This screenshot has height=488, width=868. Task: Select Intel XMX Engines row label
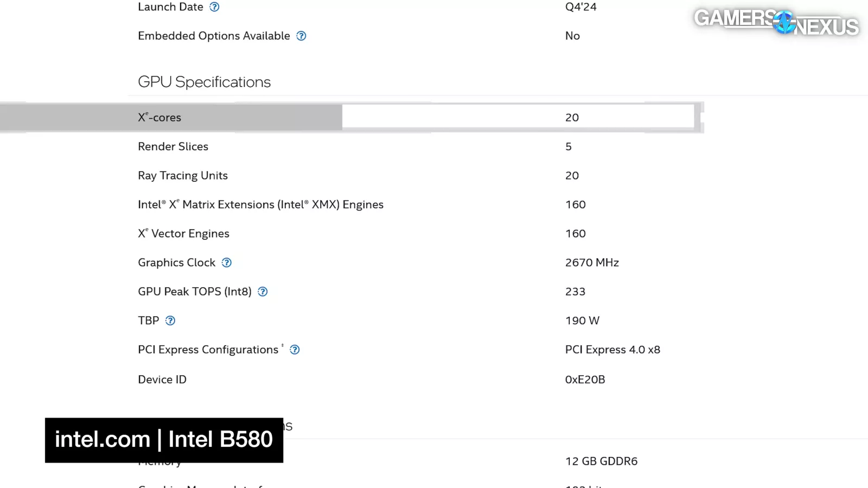(260, 204)
